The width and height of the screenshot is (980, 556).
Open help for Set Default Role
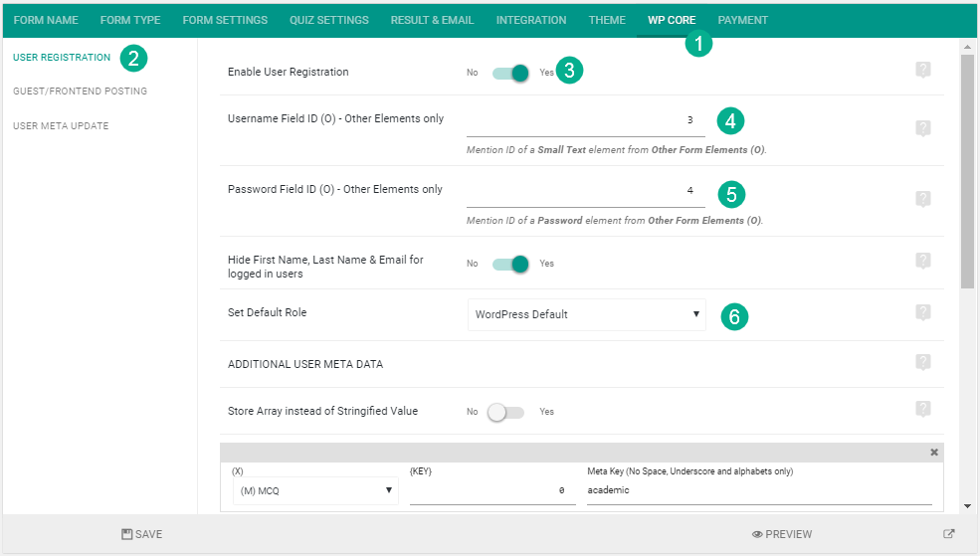[922, 312]
